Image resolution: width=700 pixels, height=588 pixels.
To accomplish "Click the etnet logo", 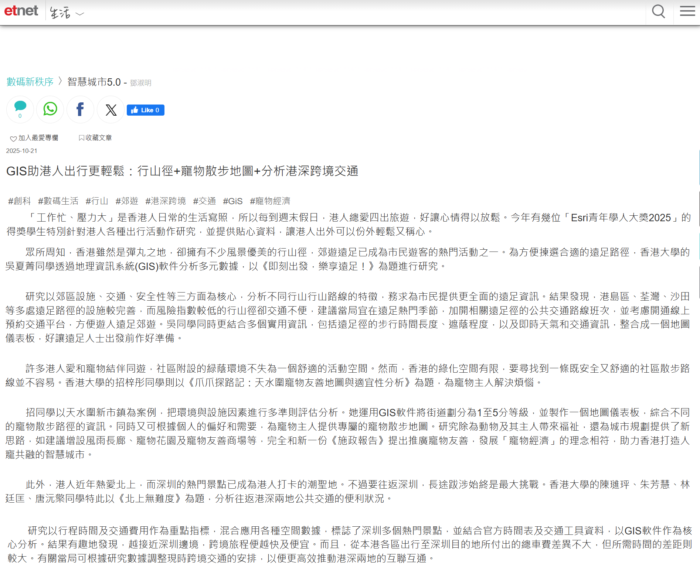I will tap(21, 11).
